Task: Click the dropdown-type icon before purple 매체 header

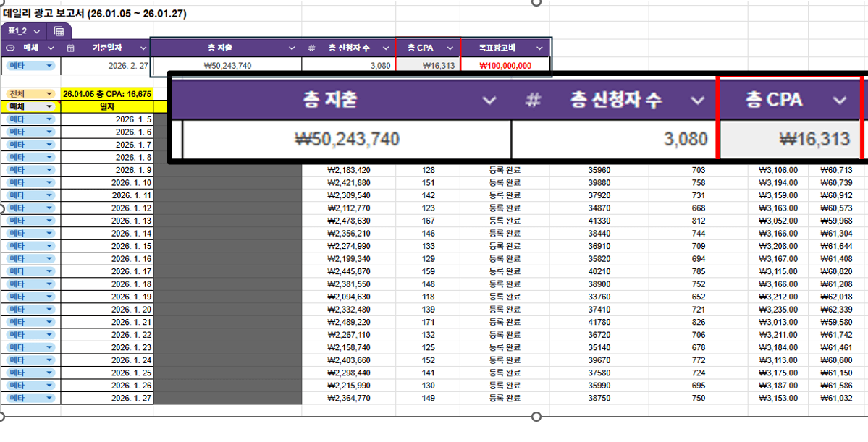Action: pyautogui.click(x=10, y=48)
